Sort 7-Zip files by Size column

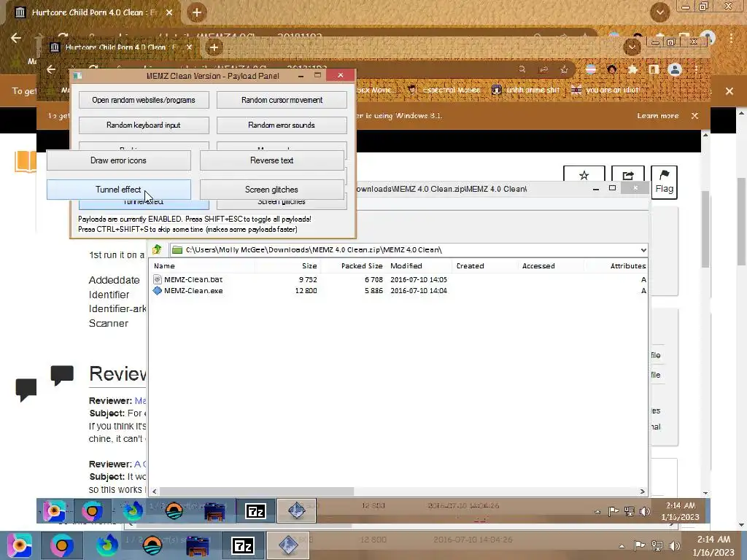[309, 265]
